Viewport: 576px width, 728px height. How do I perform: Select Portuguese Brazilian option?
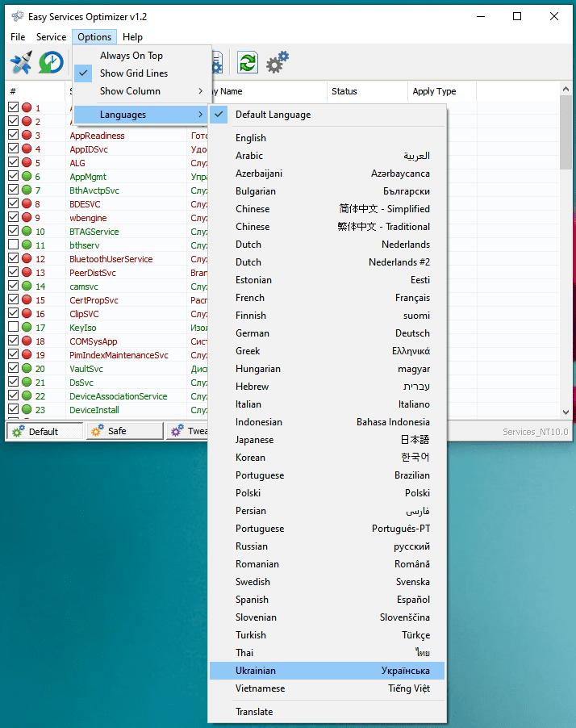327,475
